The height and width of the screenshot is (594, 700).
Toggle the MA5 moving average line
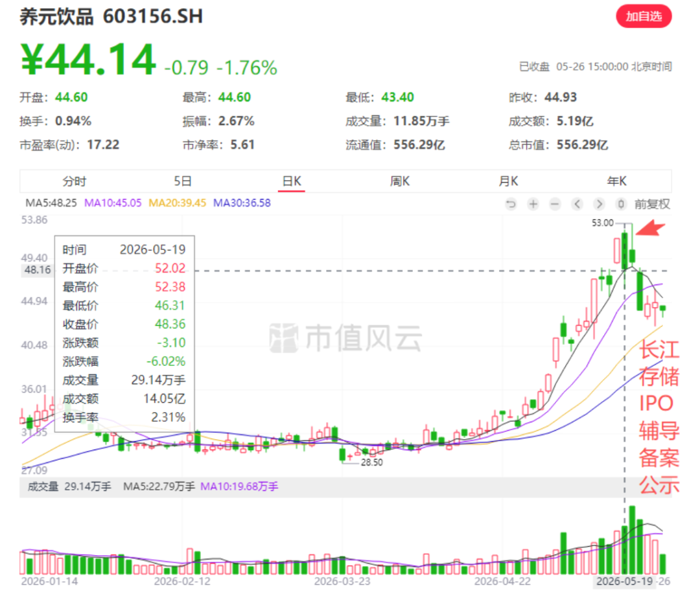click(x=51, y=203)
